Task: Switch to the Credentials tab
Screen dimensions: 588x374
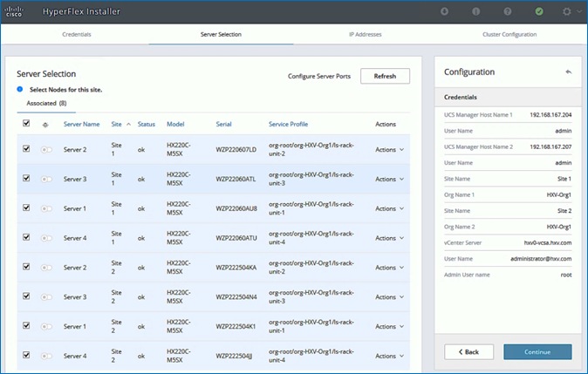Action: point(77,35)
